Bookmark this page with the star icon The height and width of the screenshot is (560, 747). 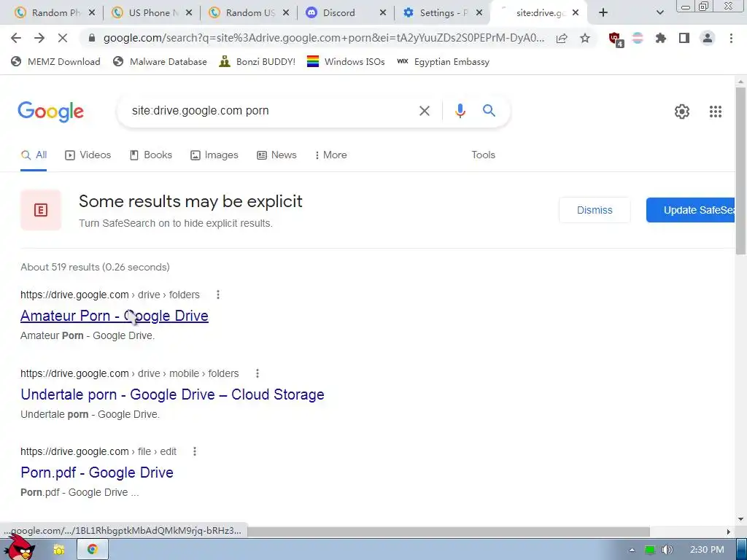[585, 38]
